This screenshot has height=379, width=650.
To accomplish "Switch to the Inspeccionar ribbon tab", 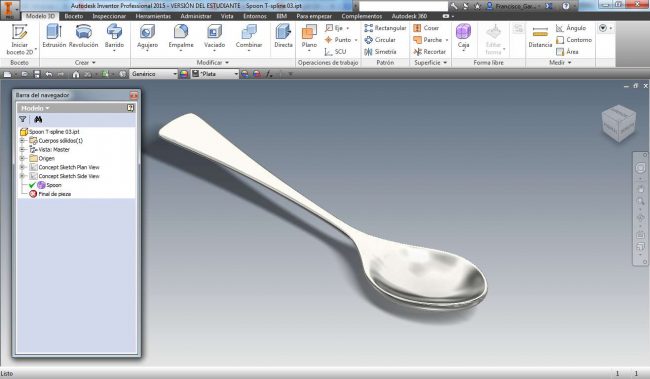I will click(x=109, y=16).
